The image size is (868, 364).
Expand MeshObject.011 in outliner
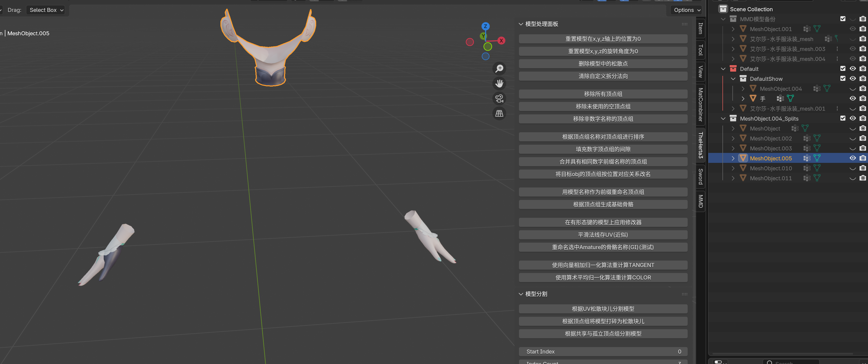(x=733, y=178)
